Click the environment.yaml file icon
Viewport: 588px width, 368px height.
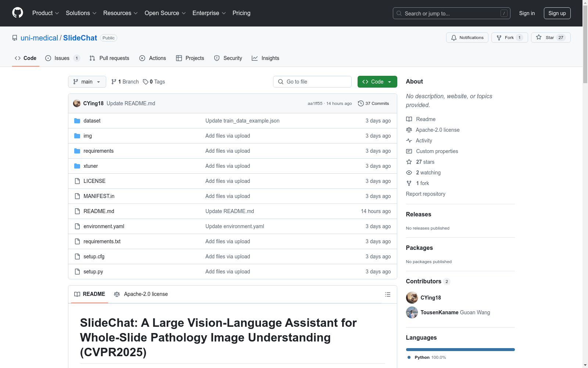click(77, 226)
